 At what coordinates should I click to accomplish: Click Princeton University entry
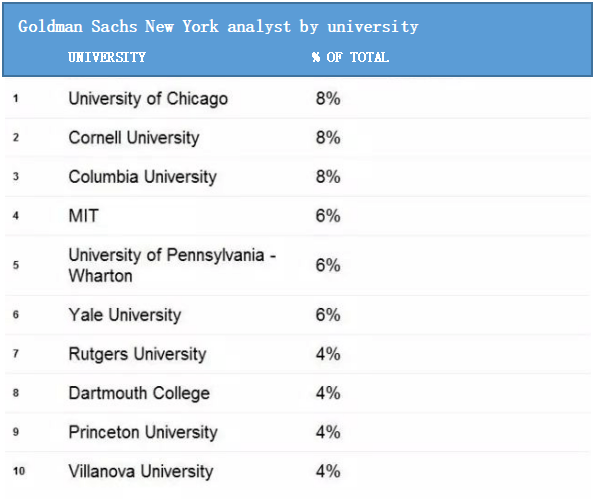143,432
